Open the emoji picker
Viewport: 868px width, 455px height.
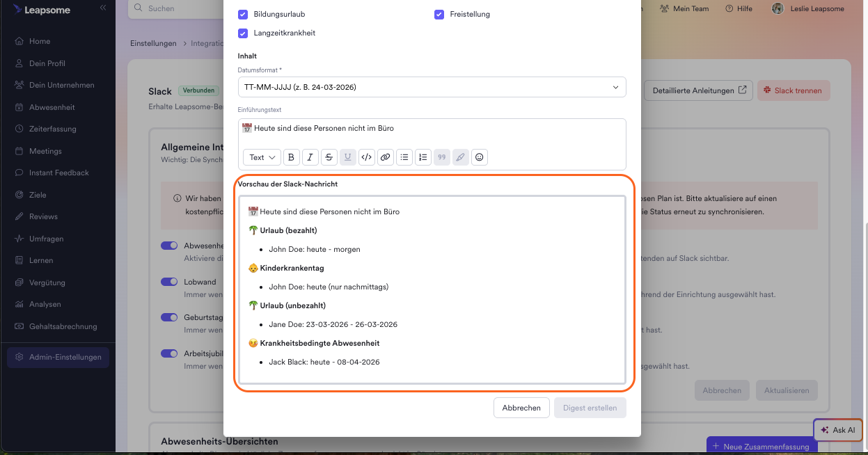coord(479,157)
